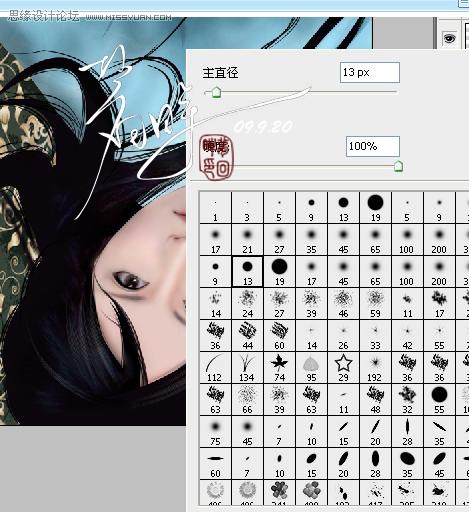Select the dry brush 60 preset

pyautogui.click(x=279, y=336)
